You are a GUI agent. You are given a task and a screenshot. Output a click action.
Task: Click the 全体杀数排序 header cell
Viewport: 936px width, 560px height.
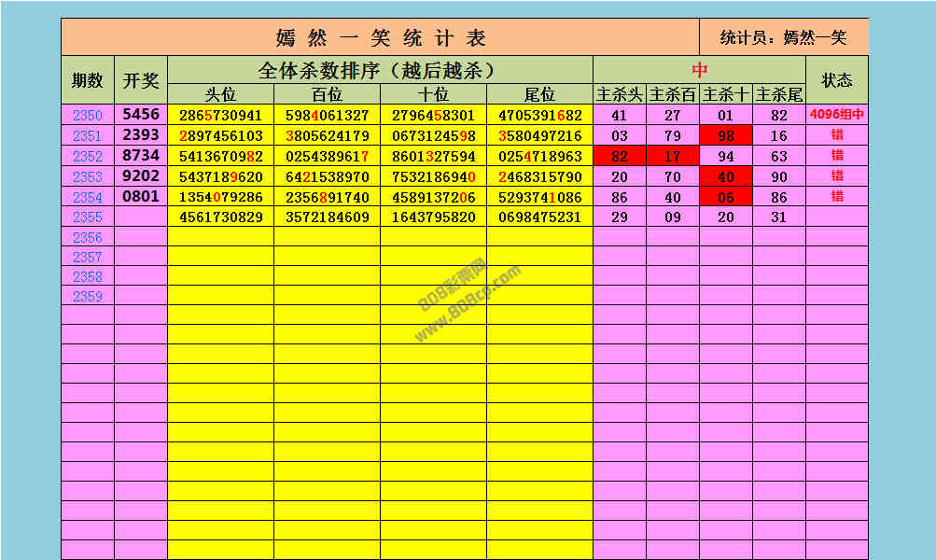click(x=380, y=70)
